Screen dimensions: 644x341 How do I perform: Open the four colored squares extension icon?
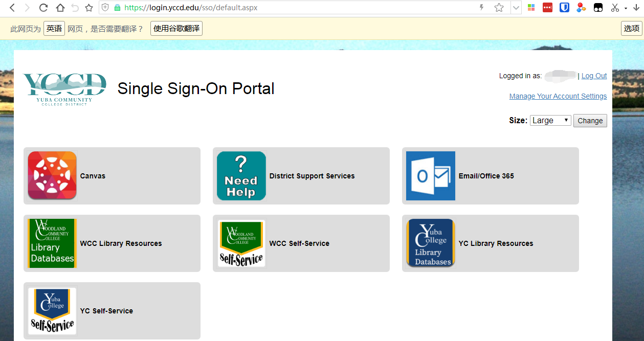coord(531,8)
